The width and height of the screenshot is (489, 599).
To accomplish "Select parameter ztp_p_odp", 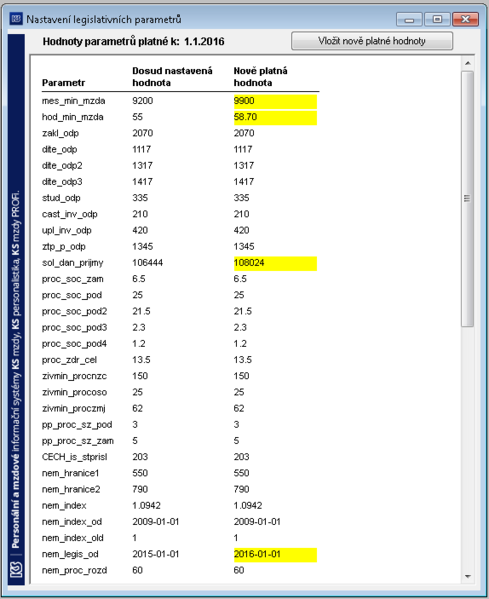I will coord(63,247).
